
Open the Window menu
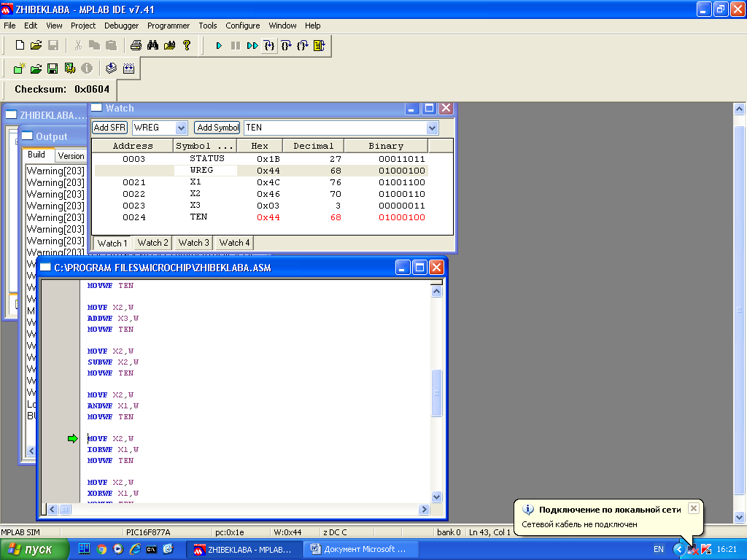pos(282,26)
